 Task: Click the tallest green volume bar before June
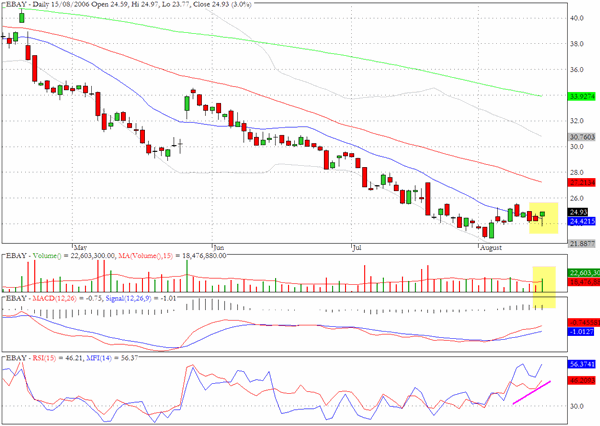187,276
